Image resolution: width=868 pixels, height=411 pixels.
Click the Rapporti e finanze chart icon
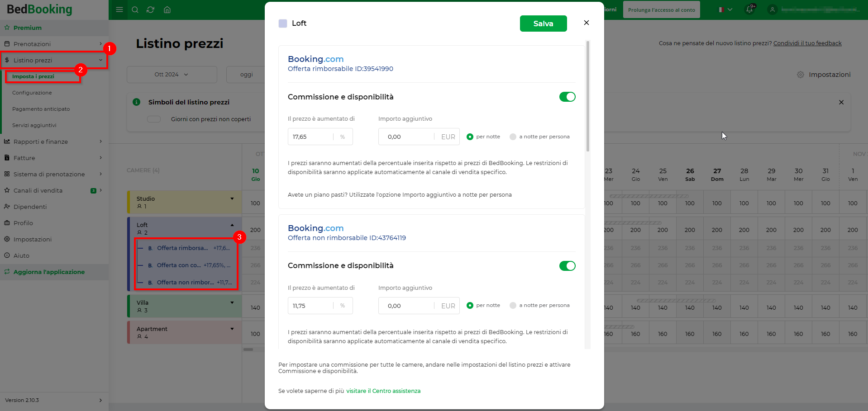point(7,142)
